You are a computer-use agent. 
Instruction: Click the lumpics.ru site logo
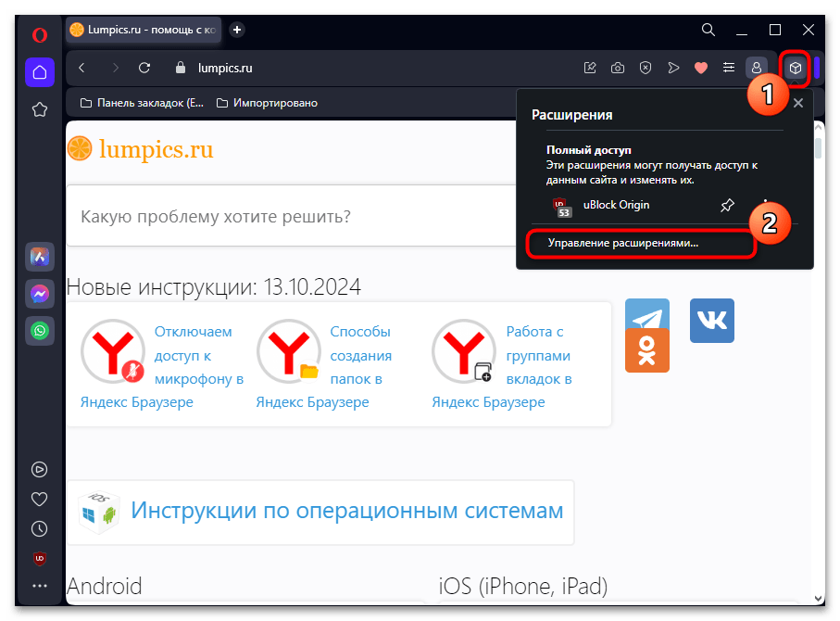(x=141, y=149)
